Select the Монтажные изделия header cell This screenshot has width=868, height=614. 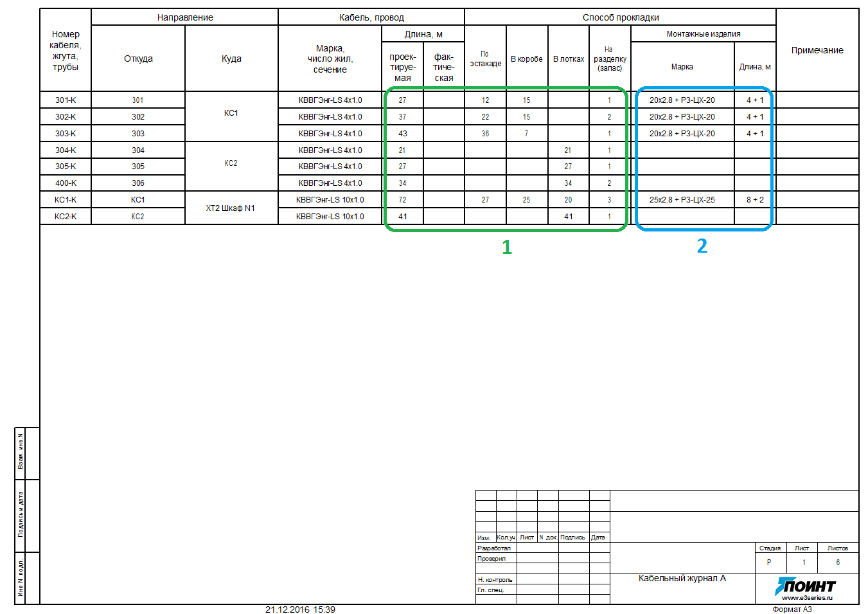703,34
